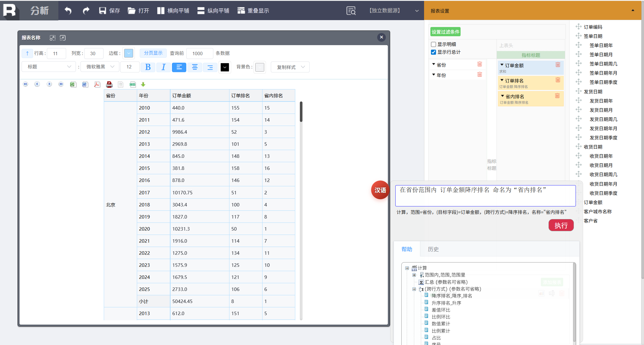Click the green 设置过滤条件 button

point(445,32)
